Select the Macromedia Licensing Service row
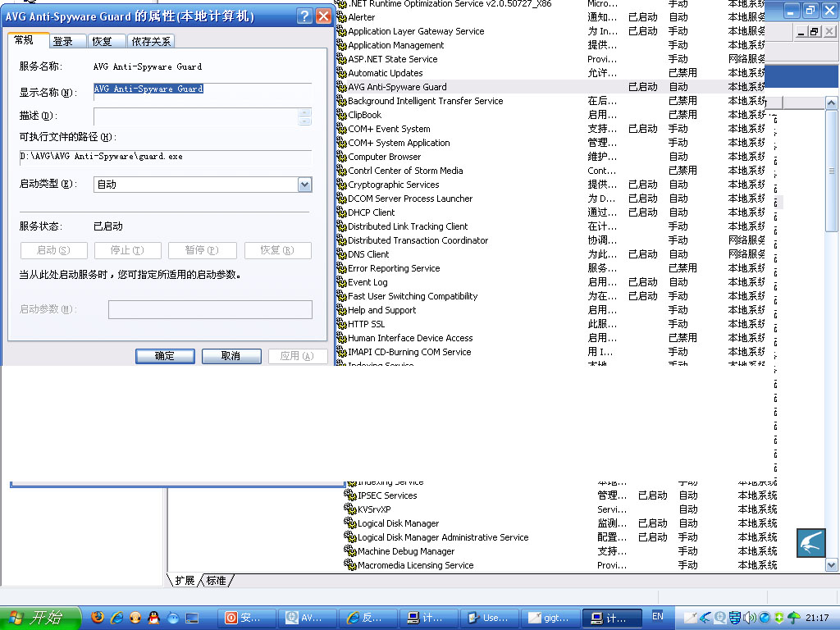 560,565
